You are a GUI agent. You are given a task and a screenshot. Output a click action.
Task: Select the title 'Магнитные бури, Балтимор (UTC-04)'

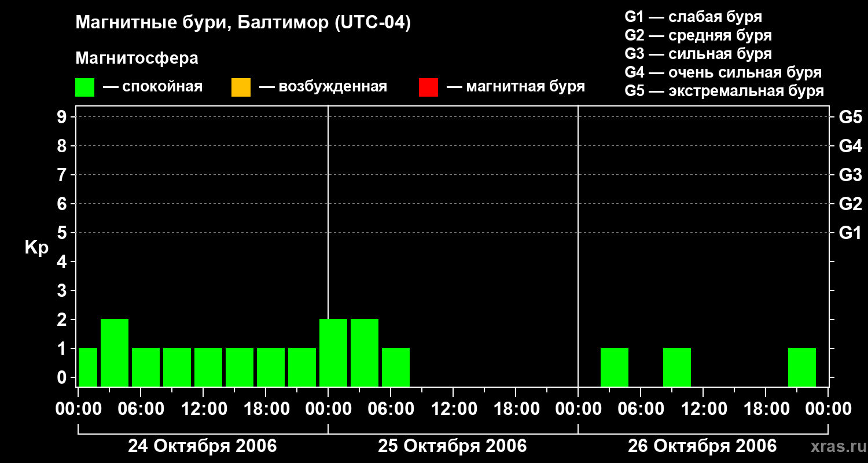coord(243,24)
